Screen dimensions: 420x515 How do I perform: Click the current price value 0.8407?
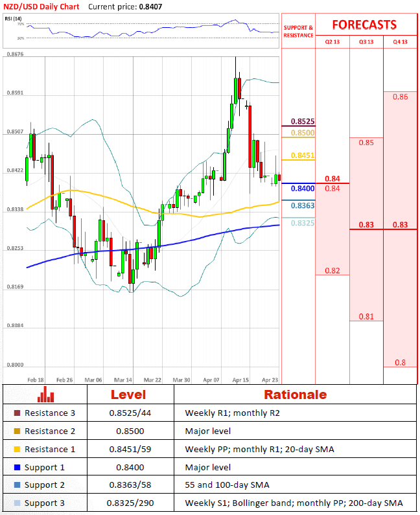point(150,6)
